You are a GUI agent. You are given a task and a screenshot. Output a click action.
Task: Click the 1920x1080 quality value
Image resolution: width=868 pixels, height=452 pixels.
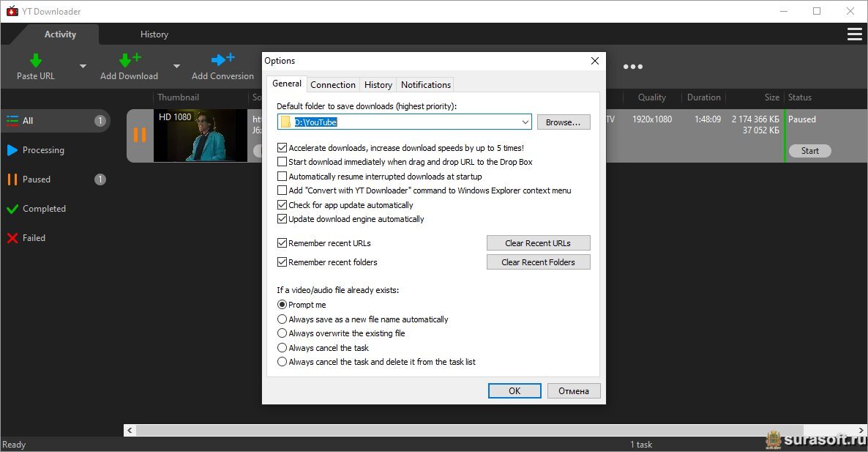point(652,119)
